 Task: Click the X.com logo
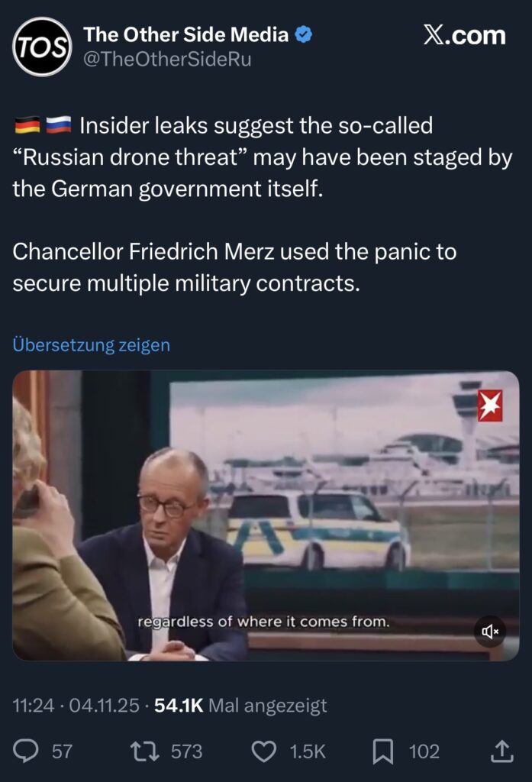pyautogui.click(x=464, y=35)
